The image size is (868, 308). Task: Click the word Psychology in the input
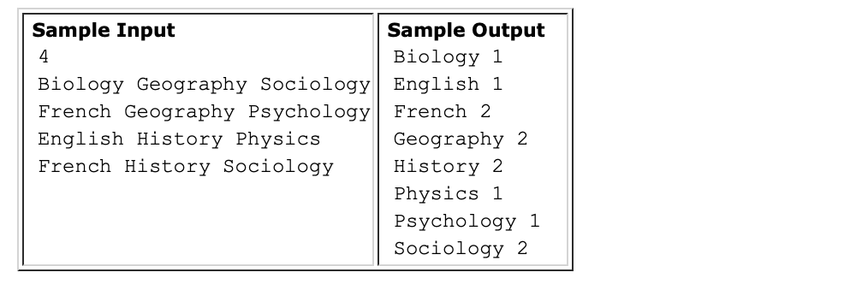coord(309,113)
